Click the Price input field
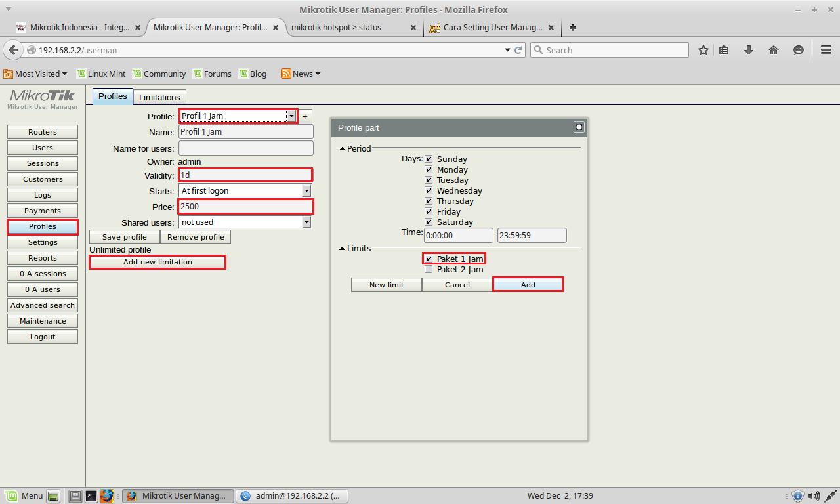Viewport: 840px width, 504px height. click(245, 207)
